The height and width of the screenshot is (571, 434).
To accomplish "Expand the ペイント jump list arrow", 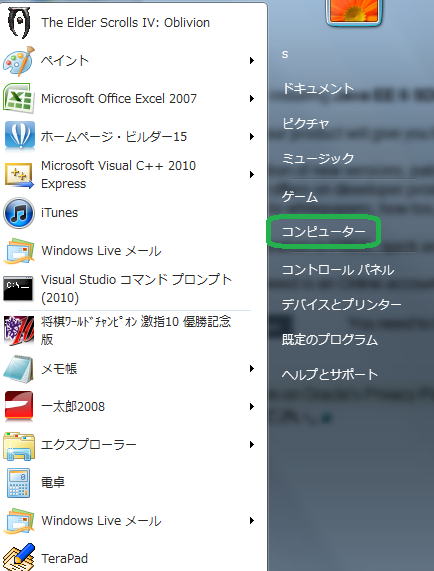I will coord(252,60).
